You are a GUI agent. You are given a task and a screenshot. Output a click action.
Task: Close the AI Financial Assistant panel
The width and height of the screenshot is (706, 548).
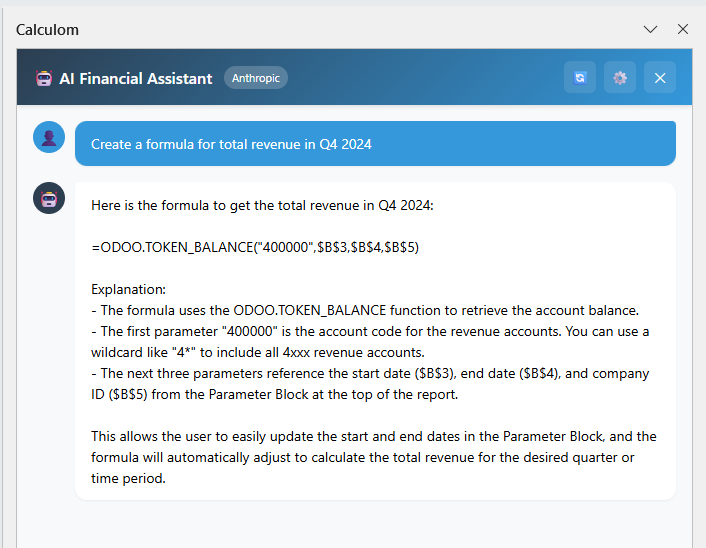[660, 78]
